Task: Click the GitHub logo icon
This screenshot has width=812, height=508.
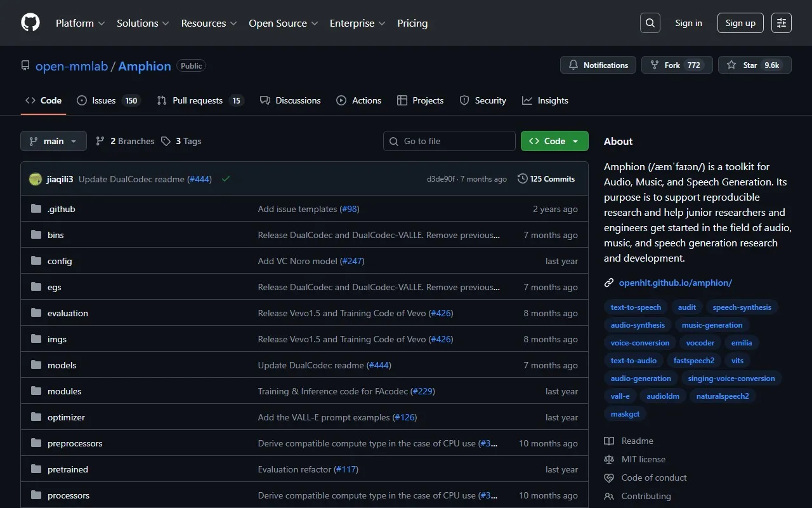Action: tap(30, 23)
